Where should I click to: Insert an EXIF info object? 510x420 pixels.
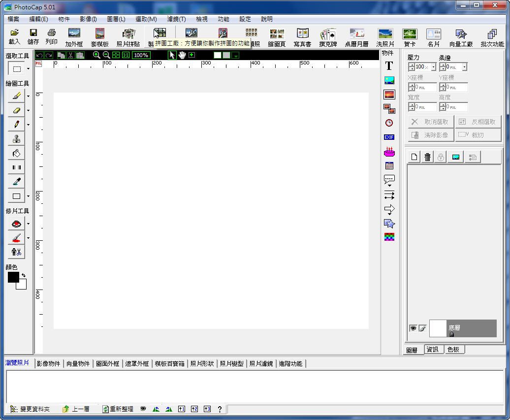pyautogui.click(x=389, y=137)
